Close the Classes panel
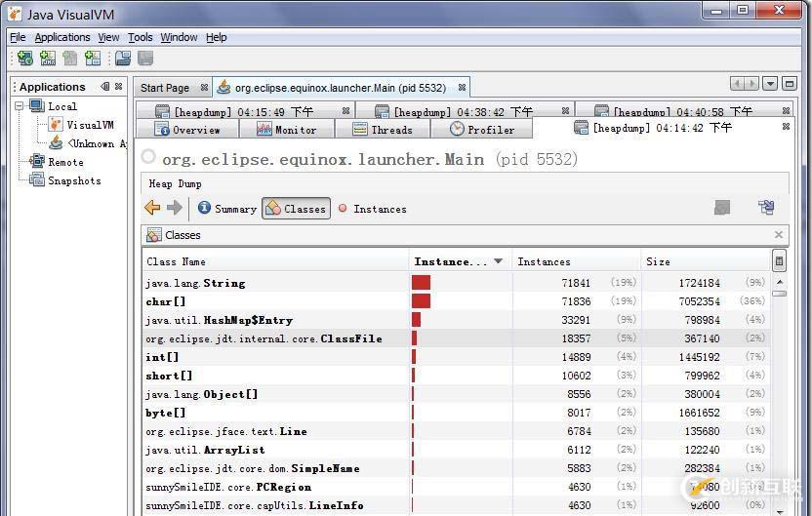Image resolution: width=812 pixels, height=516 pixels. [x=779, y=234]
